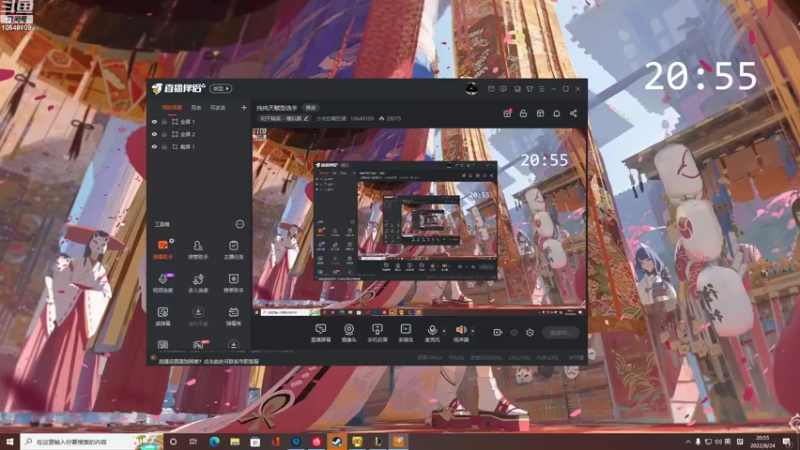This screenshot has width=800, height=450.
Task: Toggle the preview eye icon beside the settings gear
Action: (x=514, y=333)
